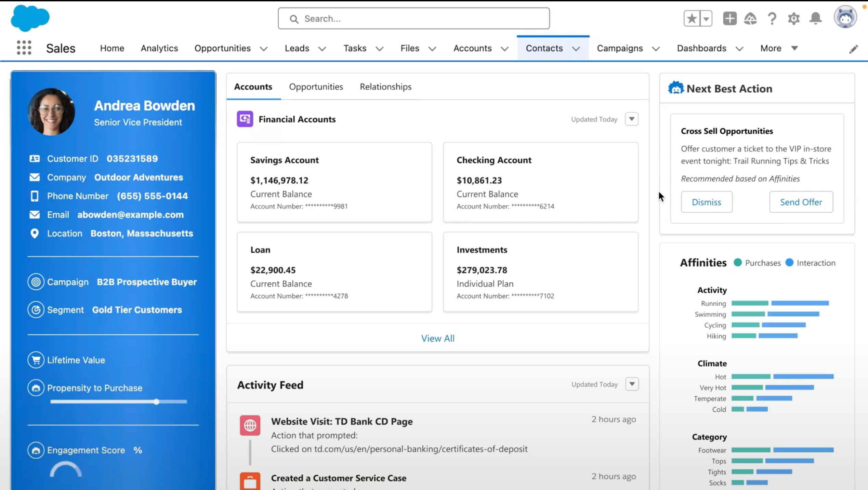Screen dimensions: 868x490
Task: Open the App Launcher grid icon
Action: 24,48
